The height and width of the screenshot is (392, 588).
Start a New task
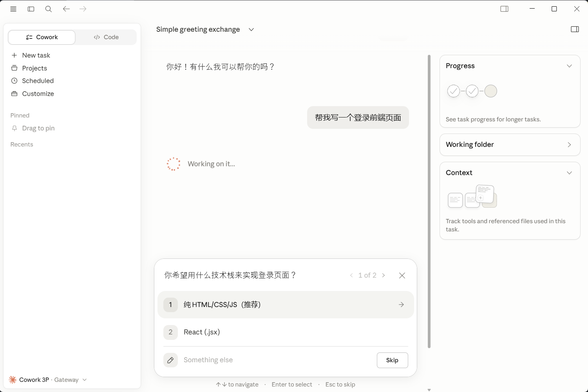point(36,55)
